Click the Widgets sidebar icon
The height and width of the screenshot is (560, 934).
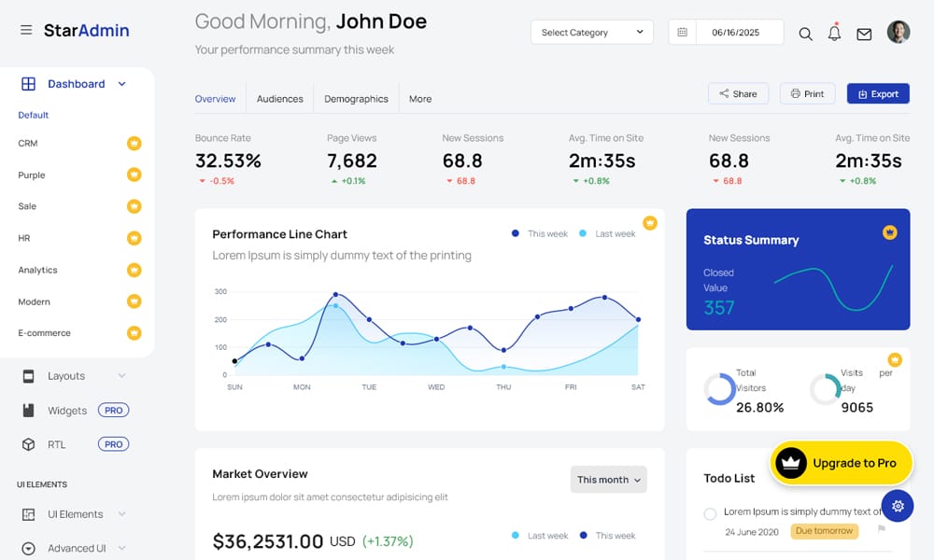28,411
